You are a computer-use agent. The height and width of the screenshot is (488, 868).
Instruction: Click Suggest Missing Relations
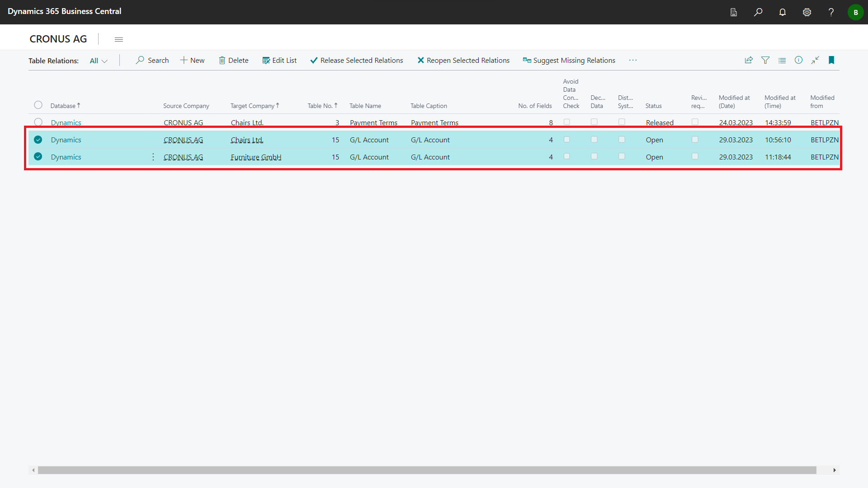[569, 60]
